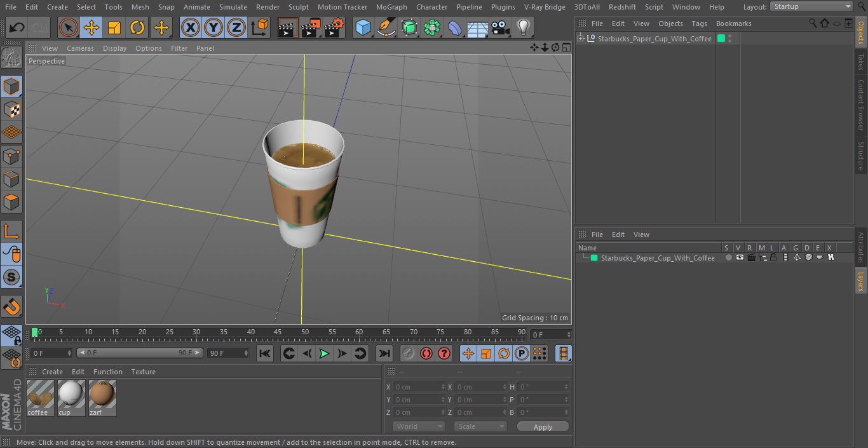Image resolution: width=868 pixels, height=448 pixels.
Task: Click Record Active Objects button
Action: tap(409, 353)
